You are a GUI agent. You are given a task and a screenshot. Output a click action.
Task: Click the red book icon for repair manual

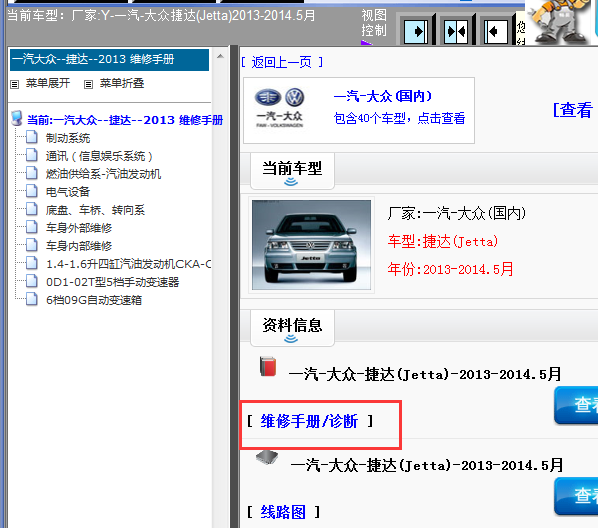coord(268,366)
